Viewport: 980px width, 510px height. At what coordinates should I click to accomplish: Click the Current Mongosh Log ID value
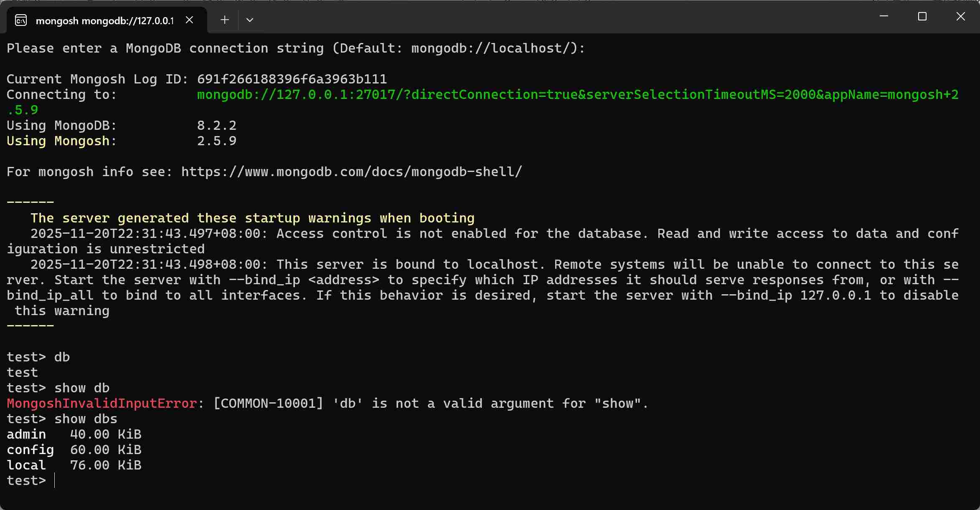coord(291,79)
